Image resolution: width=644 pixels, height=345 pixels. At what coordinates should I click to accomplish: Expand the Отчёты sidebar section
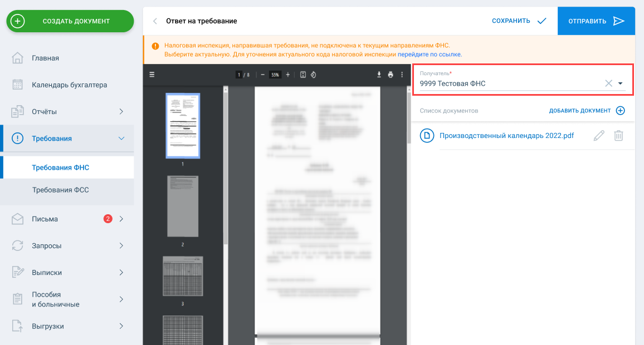tap(121, 112)
